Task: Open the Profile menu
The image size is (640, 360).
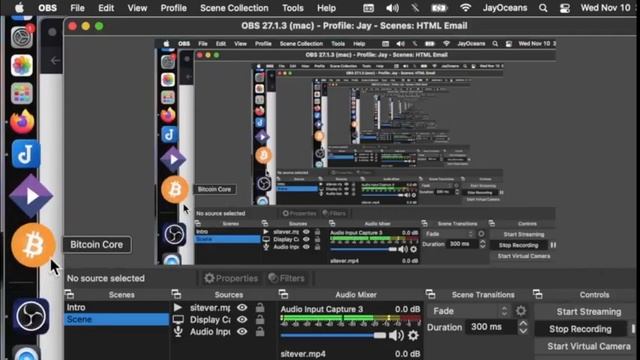Action: click(173, 8)
